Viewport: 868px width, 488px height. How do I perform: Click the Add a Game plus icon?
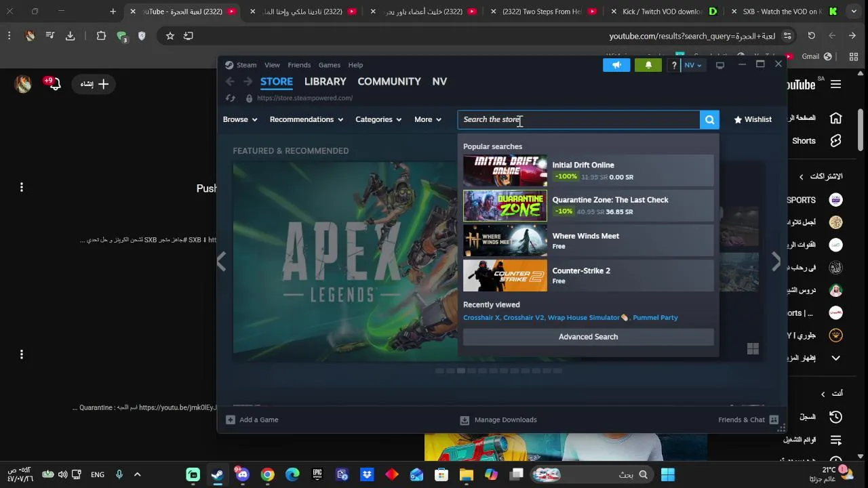click(x=231, y=420)
